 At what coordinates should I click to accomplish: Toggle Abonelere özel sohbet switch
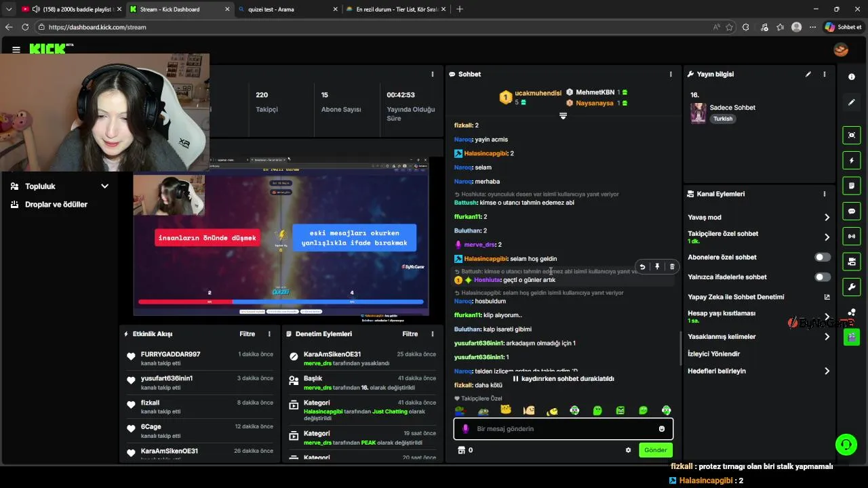pyautogui.click(x=822, y=257)
